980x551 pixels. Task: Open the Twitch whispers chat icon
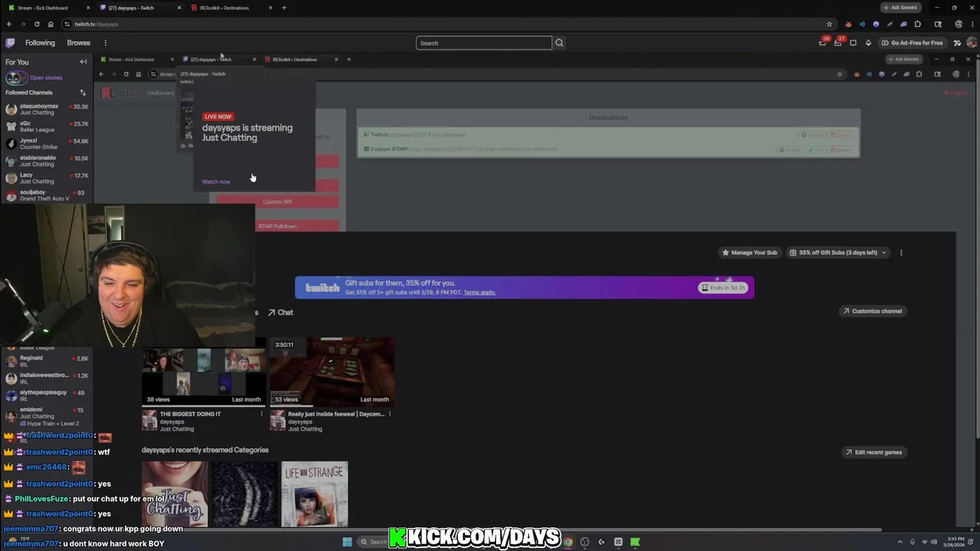[853, 43]
